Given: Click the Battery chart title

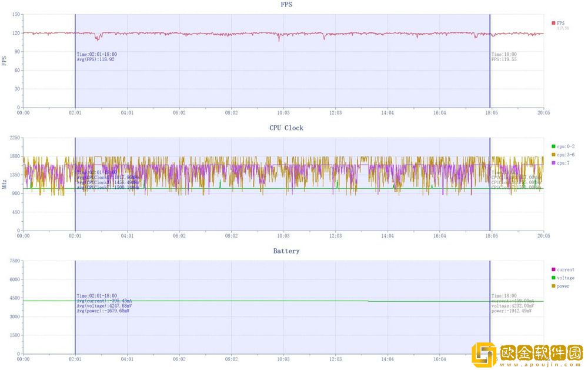Looking at the screenshot, I should coord(286,251).
